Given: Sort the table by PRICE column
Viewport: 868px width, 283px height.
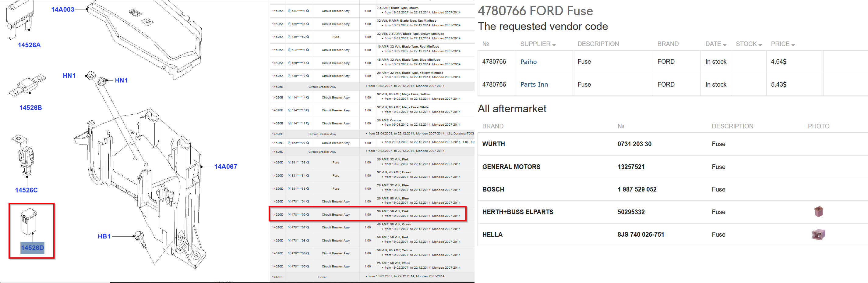Looking at the screenshot, I should point(782,44).
